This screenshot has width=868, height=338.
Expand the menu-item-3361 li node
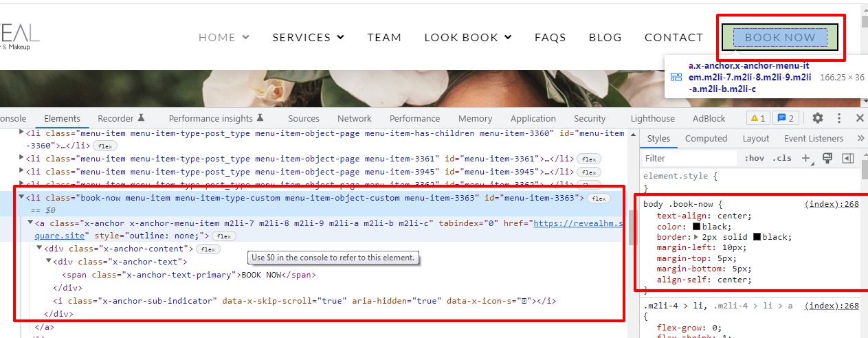click(x=21, y=159)
